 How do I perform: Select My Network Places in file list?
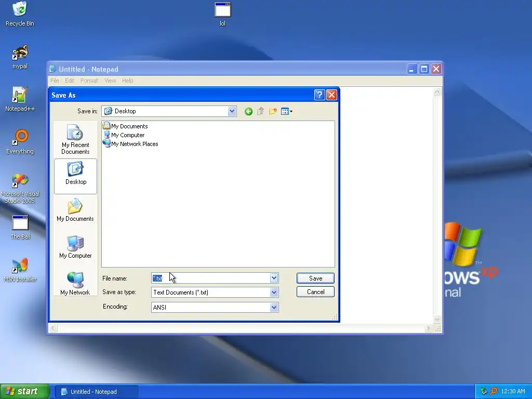[x=130, y=144]
